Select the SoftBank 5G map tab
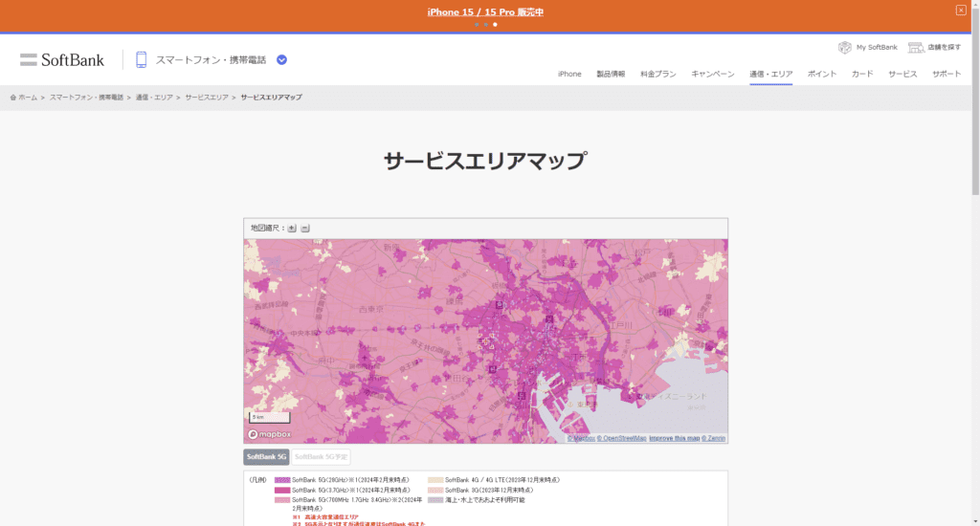980x526 pixels. 266,456
